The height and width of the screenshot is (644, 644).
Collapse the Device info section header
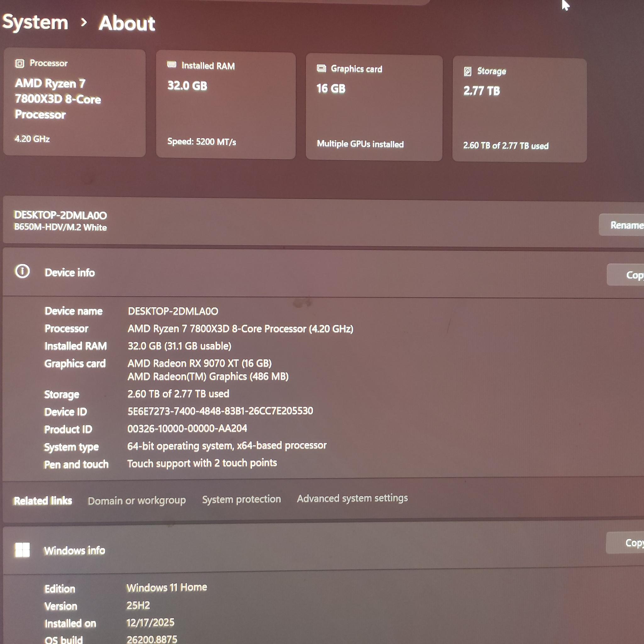pos(323,273)
